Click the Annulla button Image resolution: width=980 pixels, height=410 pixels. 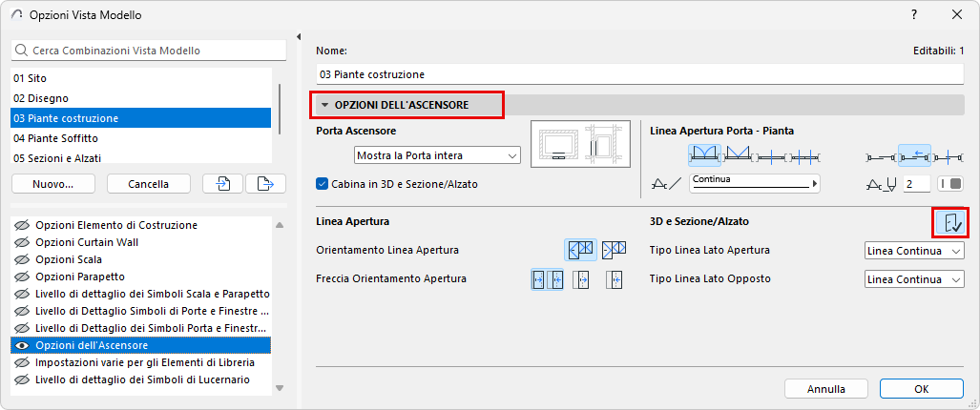click(826, 389)
